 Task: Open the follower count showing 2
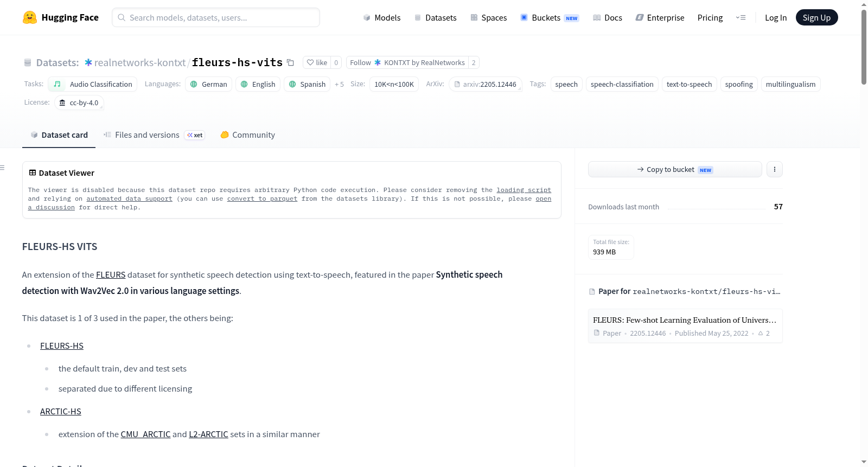pos(474,62)
